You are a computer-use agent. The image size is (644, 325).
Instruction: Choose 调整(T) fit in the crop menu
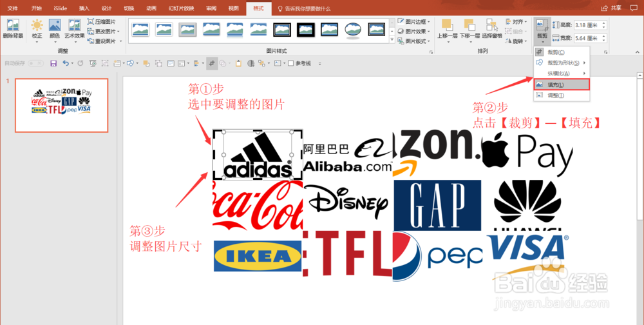point(562,95)
